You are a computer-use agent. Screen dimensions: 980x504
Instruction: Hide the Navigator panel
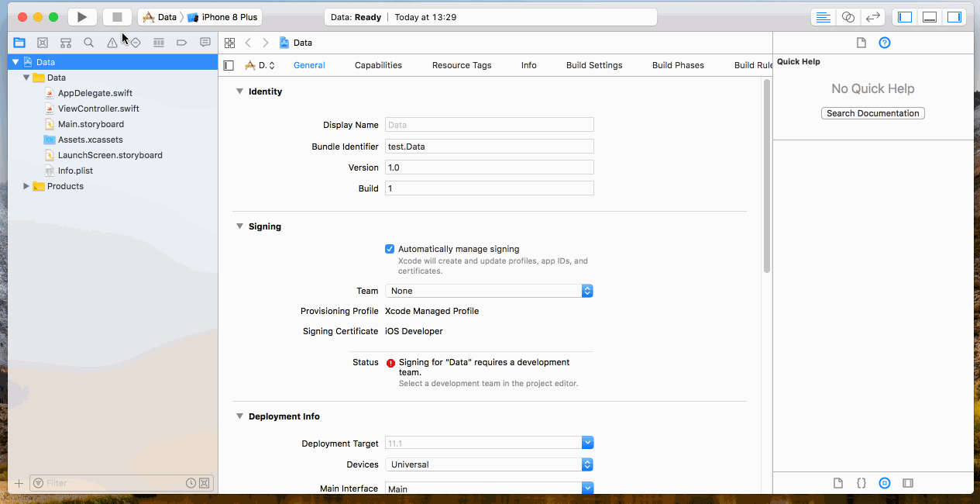tap(905, 17)
